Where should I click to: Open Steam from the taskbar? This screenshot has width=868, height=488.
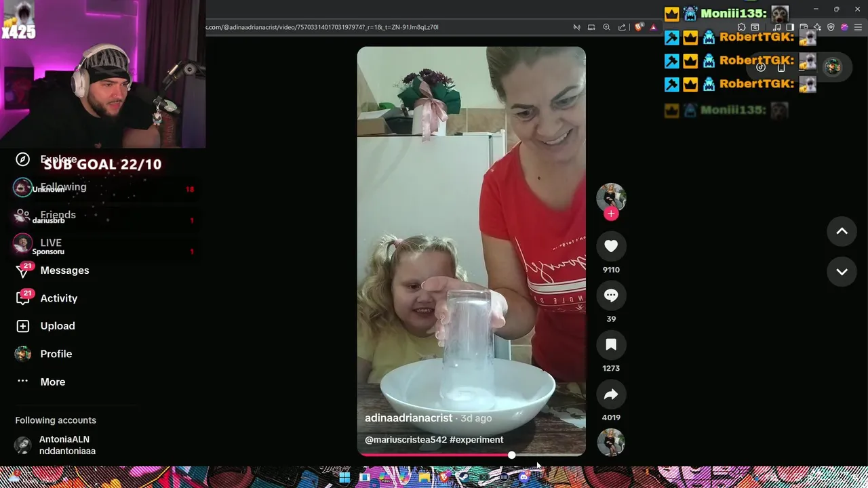tap(464, 478)
